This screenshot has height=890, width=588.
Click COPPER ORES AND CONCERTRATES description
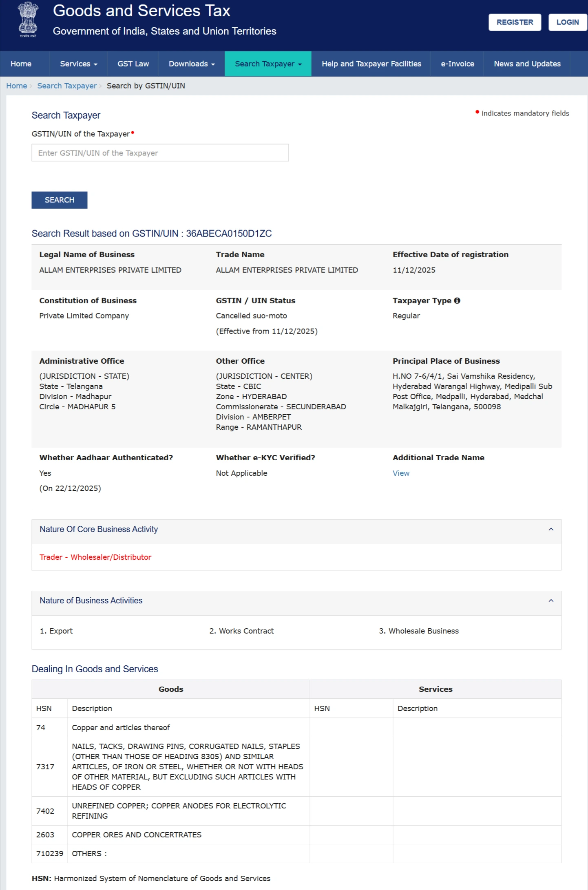(137, 835)
